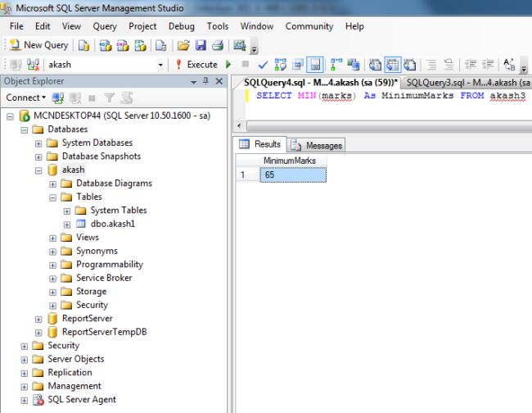The image size is (532, 413).
Task: Open the Query menu
Action: (x=105, y=26)
